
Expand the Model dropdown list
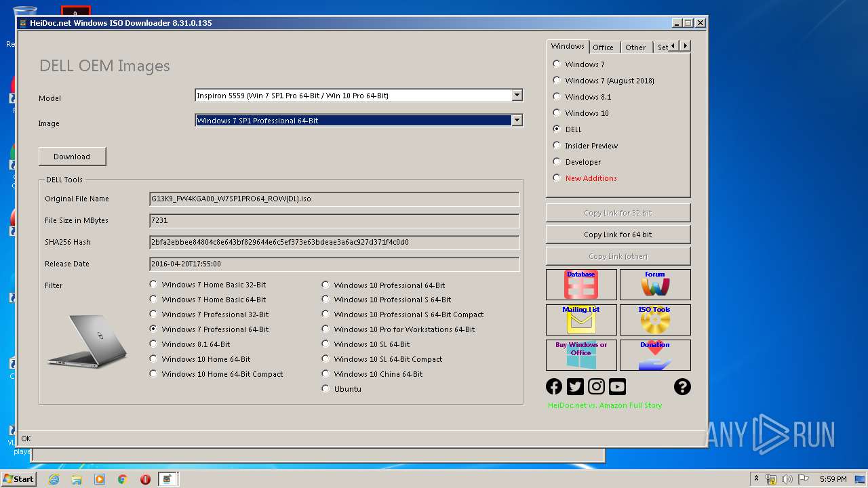517,96
